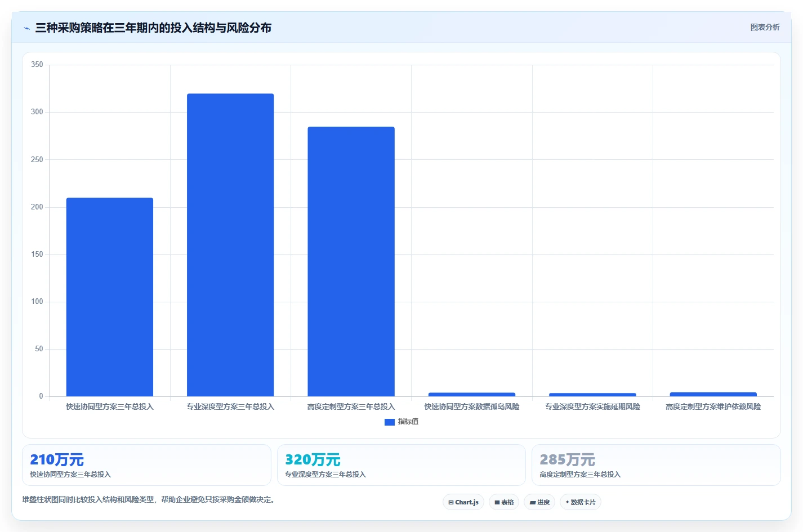The image size is (803, 532).
Task: Click the y-axis value 300
Action: tap(37, 112)
